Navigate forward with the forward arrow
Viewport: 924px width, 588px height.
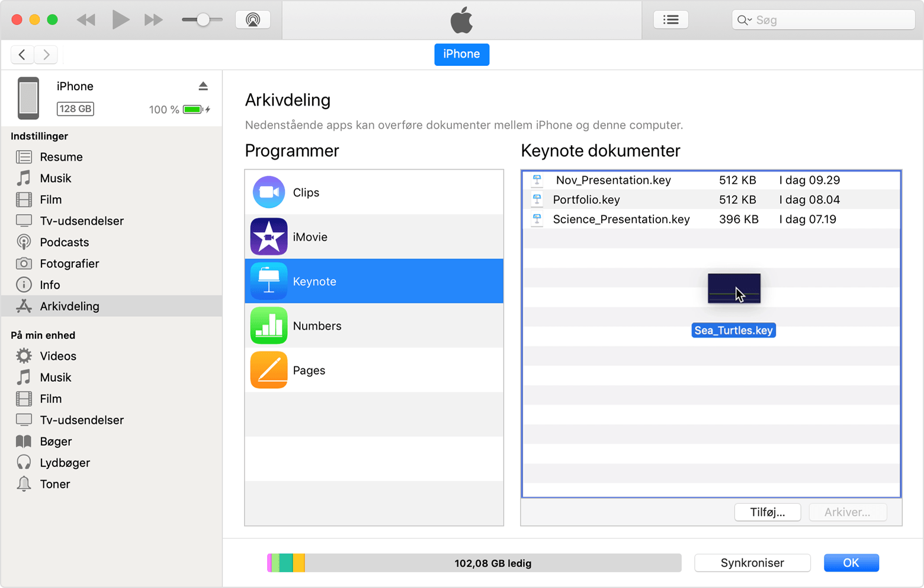pos(46,54)
